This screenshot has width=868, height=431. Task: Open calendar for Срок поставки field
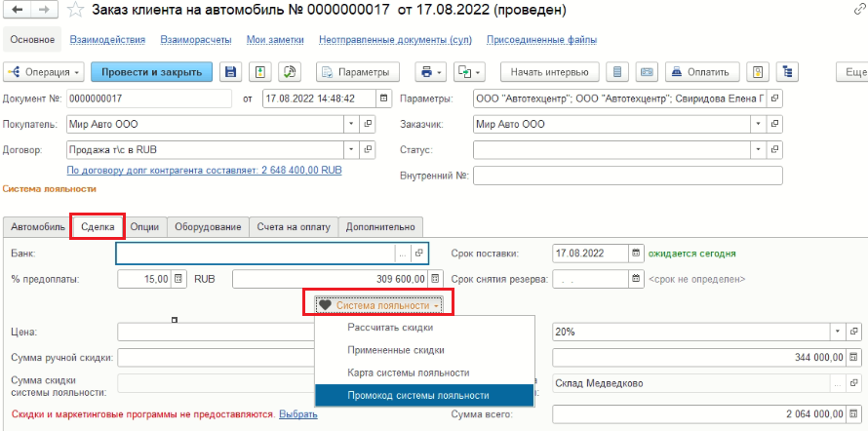(x=637, y=253)
